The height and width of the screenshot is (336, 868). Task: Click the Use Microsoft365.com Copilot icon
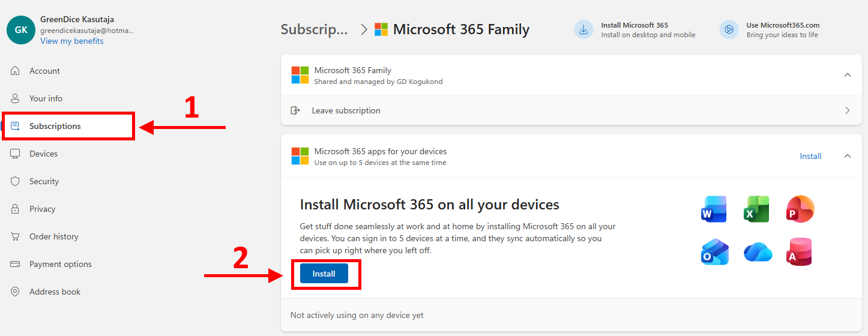729,29
